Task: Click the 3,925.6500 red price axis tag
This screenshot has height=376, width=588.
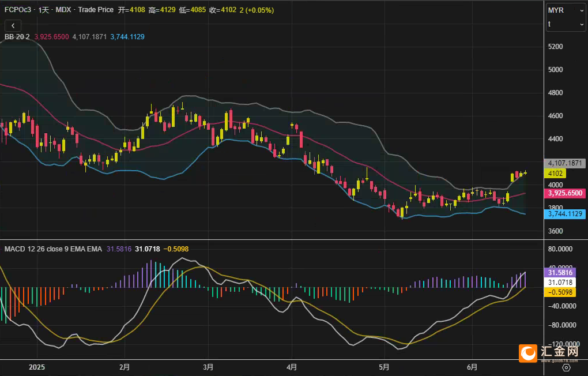Action: coord(565,193)
